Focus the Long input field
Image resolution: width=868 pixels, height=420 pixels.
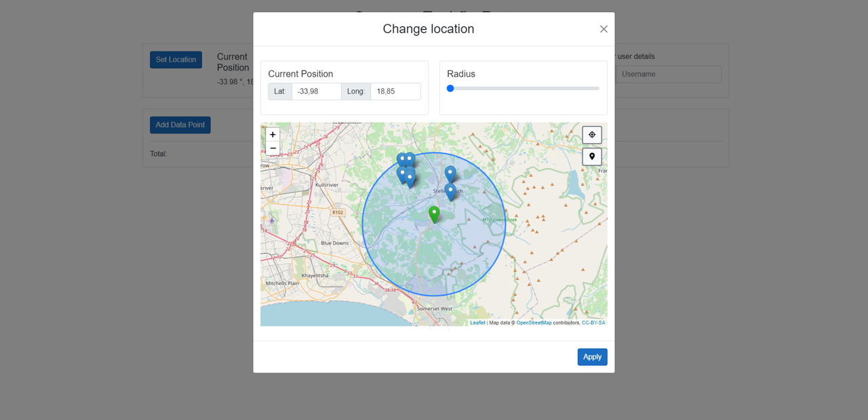395,91
